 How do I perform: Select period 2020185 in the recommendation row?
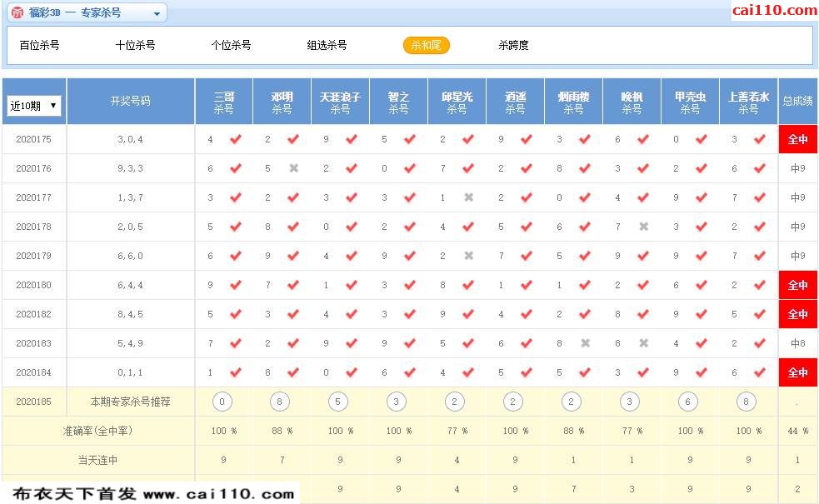coord(33,402)
